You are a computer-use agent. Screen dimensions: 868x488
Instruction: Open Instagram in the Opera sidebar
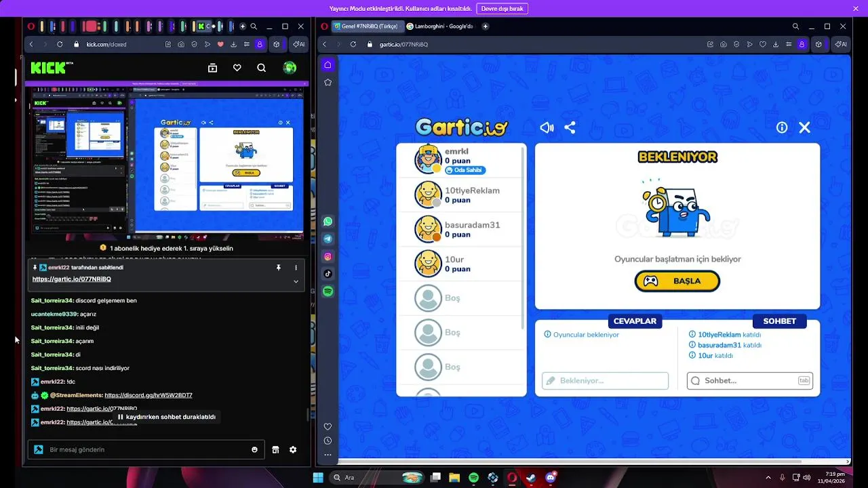[328, 256]
